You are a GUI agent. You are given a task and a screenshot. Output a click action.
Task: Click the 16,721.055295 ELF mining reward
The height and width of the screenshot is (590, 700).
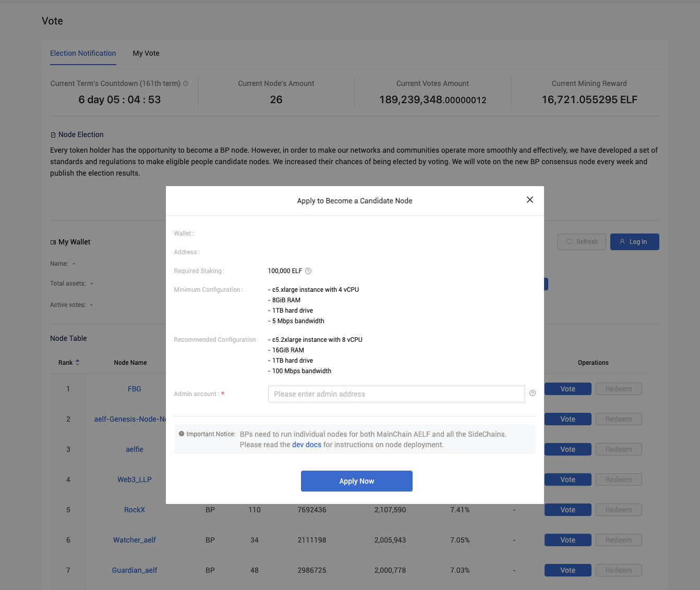(589, 100)
